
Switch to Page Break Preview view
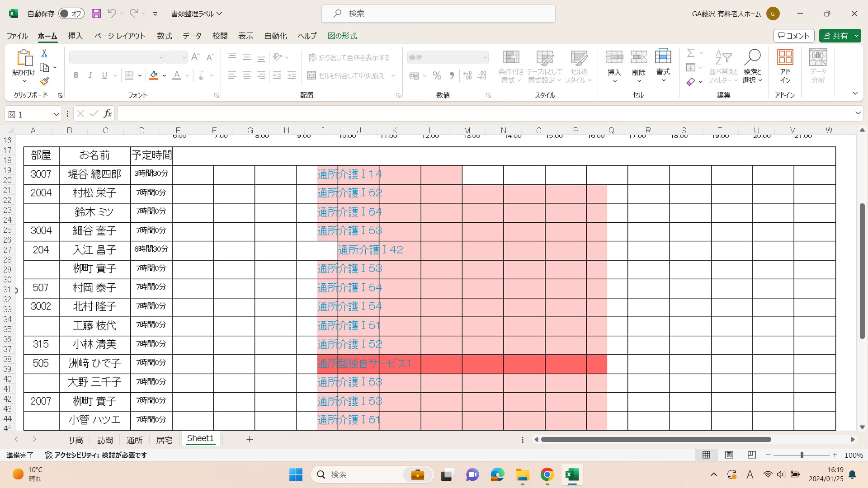tap(751, 455)
